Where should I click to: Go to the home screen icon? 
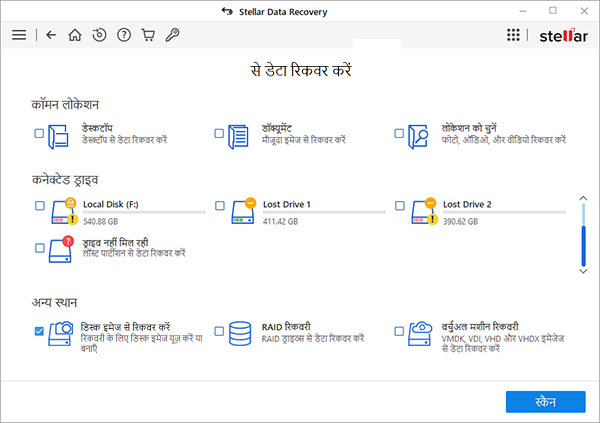pyautogui.click(x=75, y=35)
